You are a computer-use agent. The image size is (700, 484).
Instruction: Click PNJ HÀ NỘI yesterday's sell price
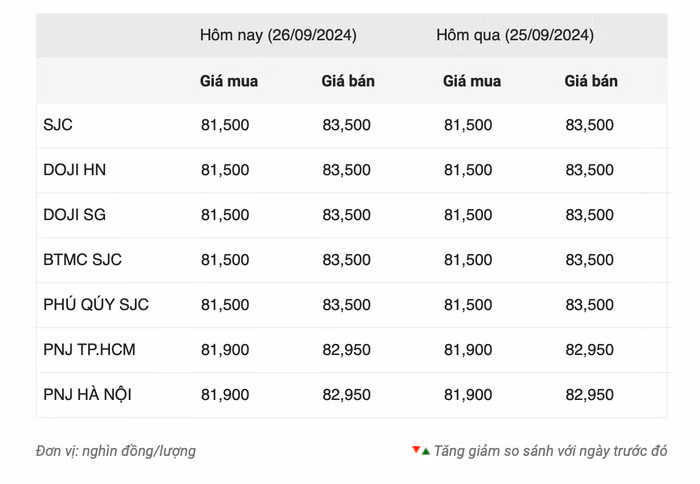coord(589,395)
